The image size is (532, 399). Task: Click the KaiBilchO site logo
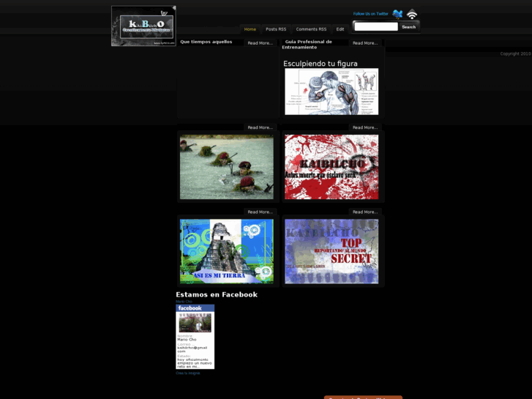pyautogui.click(x=143, y=26)
